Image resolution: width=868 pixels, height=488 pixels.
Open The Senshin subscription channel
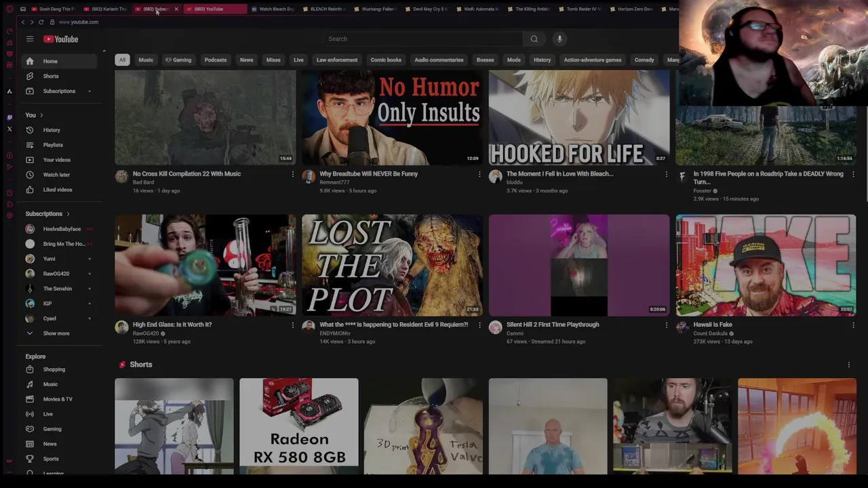pos(60,289)
